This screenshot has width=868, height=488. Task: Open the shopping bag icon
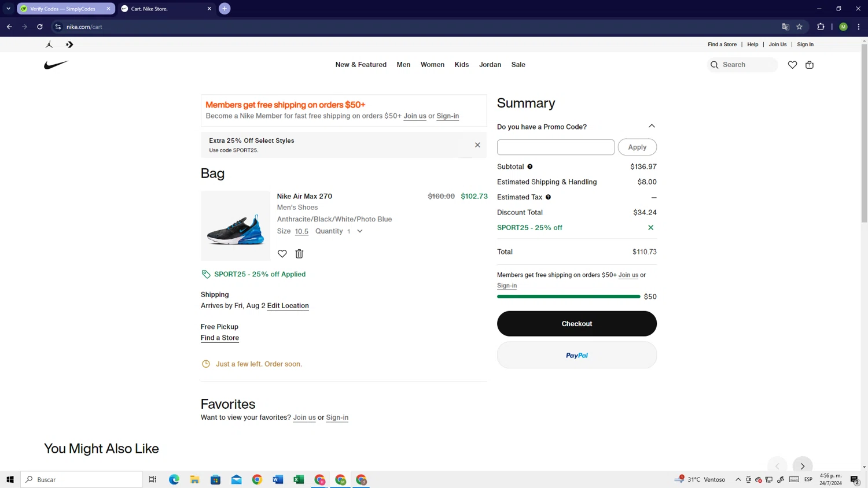click(810, 65)
